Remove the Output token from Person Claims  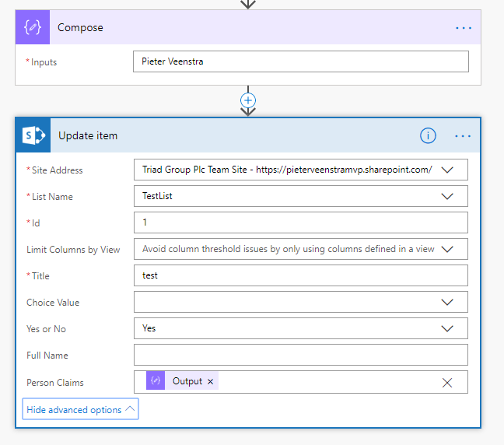pyautogui.click(x=210, y=381)
